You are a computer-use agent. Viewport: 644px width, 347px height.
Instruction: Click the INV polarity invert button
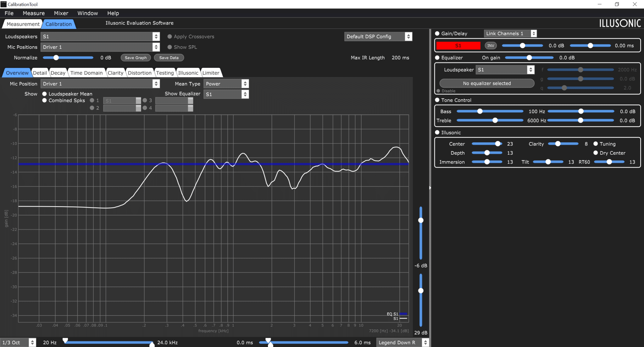click(x=491, y=46)
